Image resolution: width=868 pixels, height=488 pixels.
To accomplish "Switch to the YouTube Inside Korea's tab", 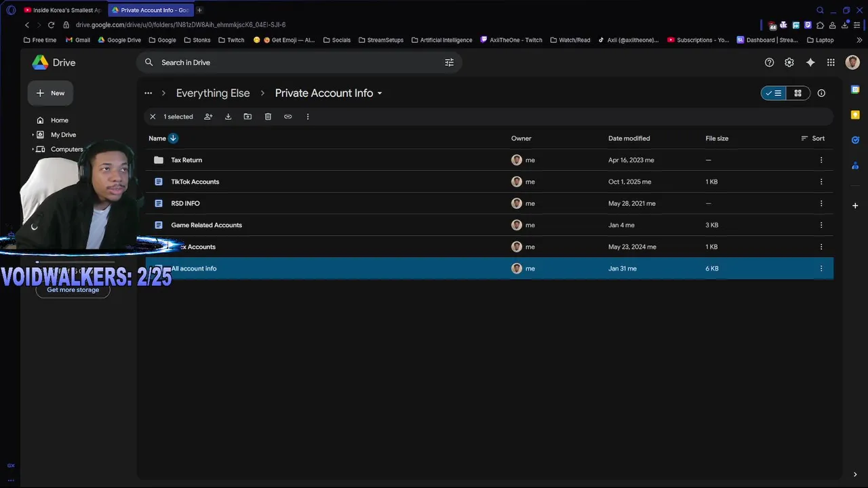I will [x=62, y=10].
